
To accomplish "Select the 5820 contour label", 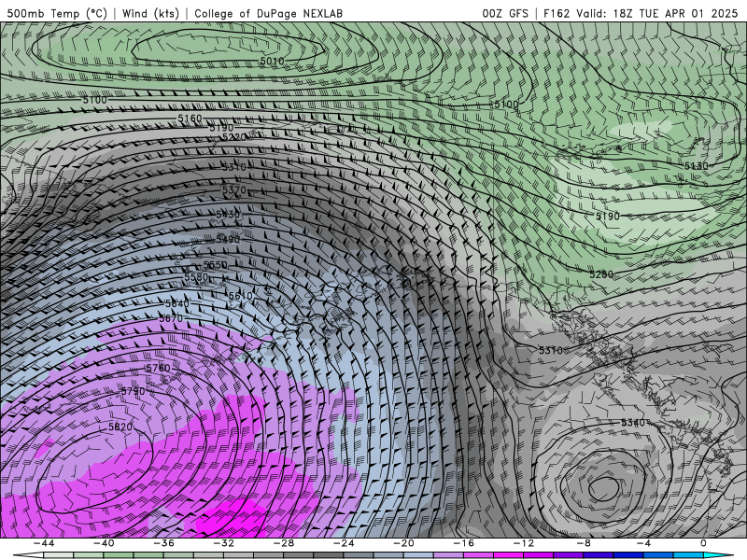I will pyautogui.click(x=120, y=427).
